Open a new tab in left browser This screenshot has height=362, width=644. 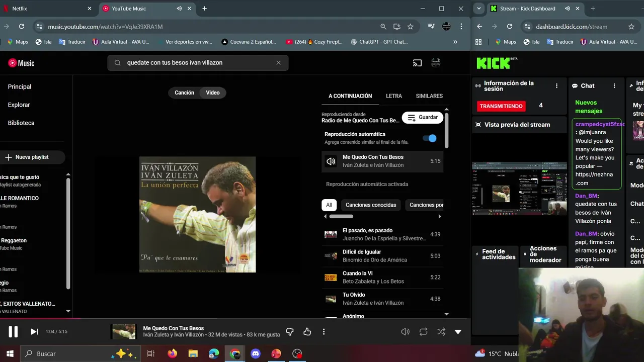click(204, 9)
